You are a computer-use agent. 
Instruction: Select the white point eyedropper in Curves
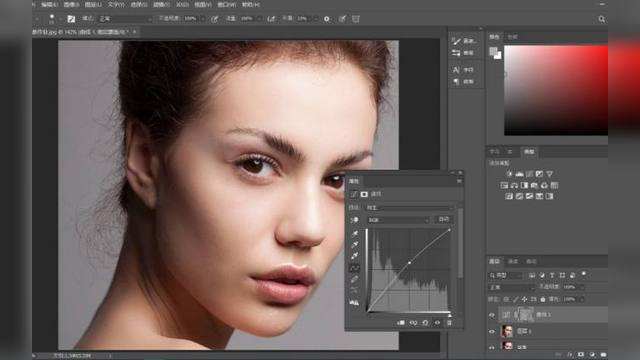tap(355, 256)
